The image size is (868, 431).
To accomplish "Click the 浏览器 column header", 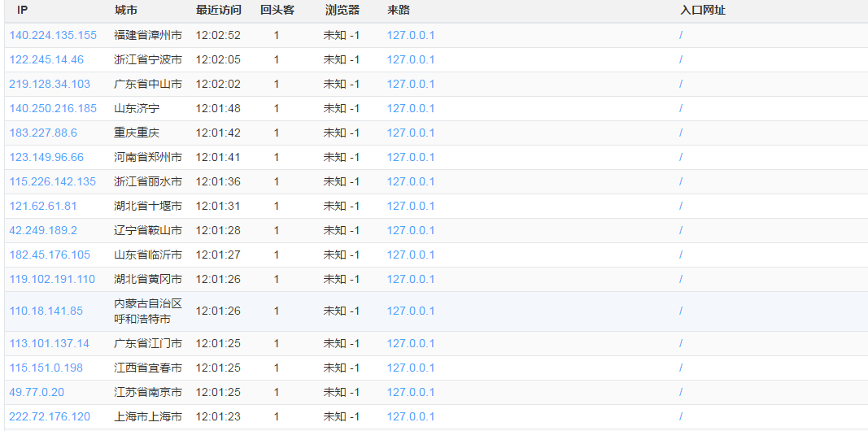I will coord(342,11).
